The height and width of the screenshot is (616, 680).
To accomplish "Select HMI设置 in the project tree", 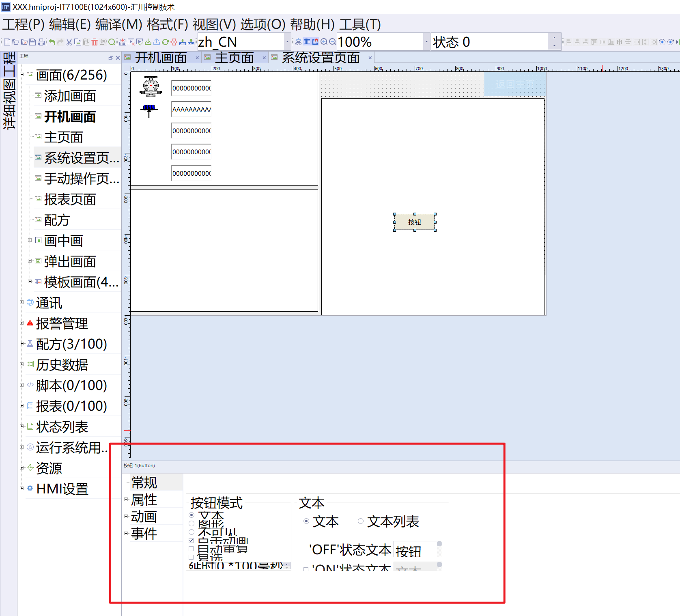I will click(62, 489).
